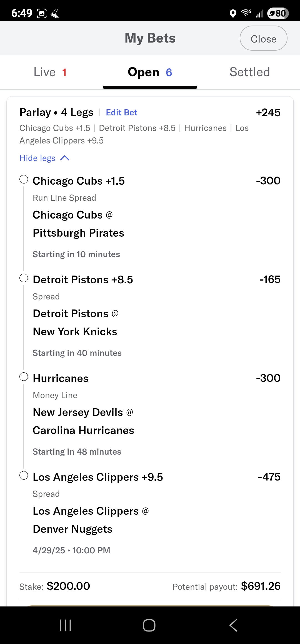Image resolution: width=300 pixels, height=644 pixels.
Task: Tap the Android back navigation icon
Action: pos(233,625)
